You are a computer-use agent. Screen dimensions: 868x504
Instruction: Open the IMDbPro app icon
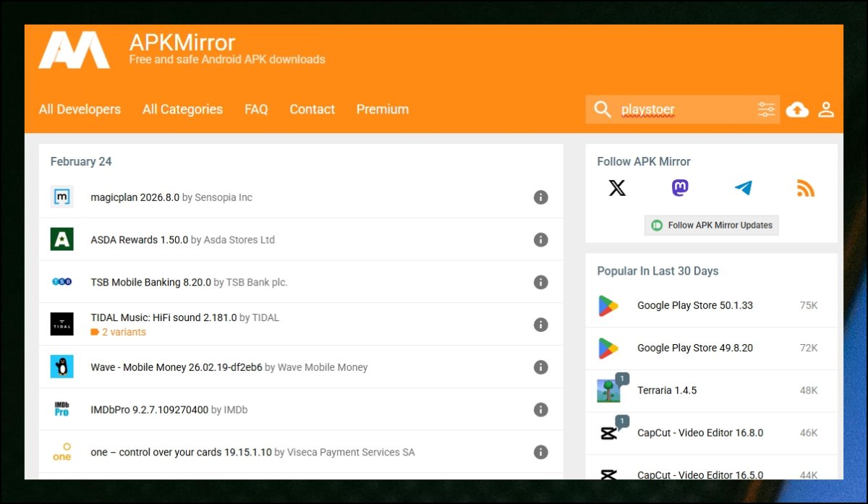point(62,409)
